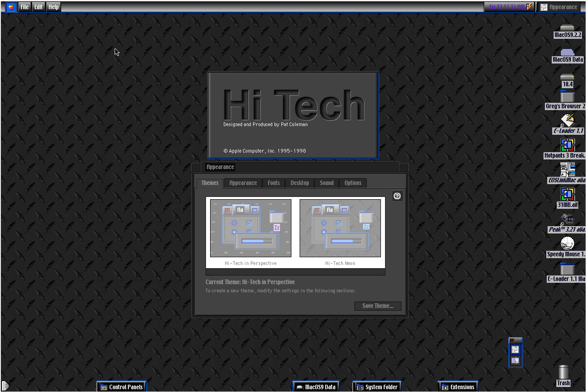Switch to Finder in the application switcher palette
The width and height of the screenshot is (586, 392).
coord(515,361)
